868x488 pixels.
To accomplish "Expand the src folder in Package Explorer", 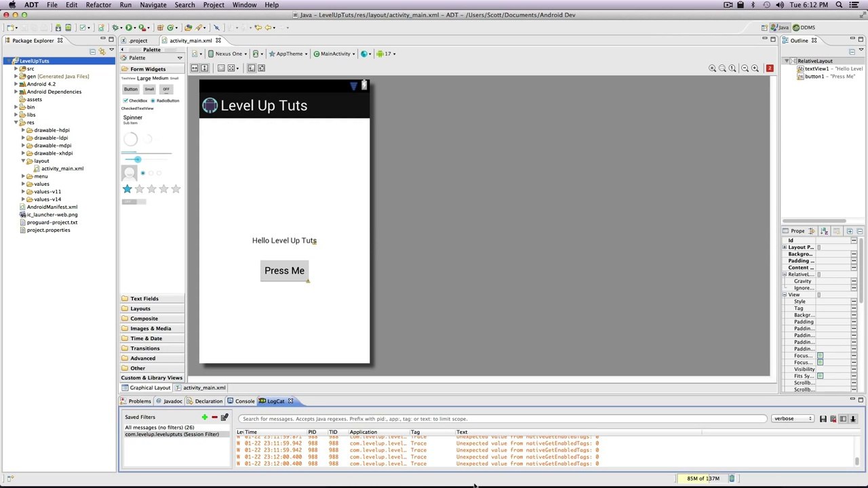I will tap(16, 68).
